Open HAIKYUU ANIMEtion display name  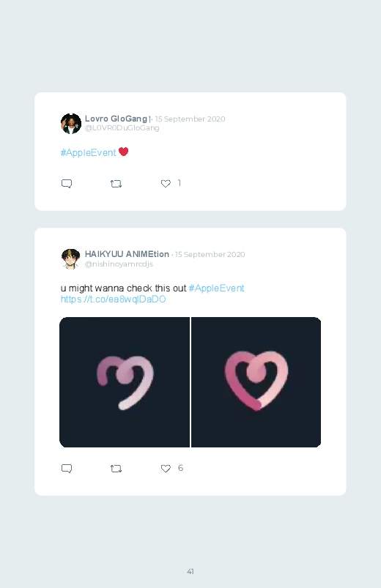click(x=127, y=254)
